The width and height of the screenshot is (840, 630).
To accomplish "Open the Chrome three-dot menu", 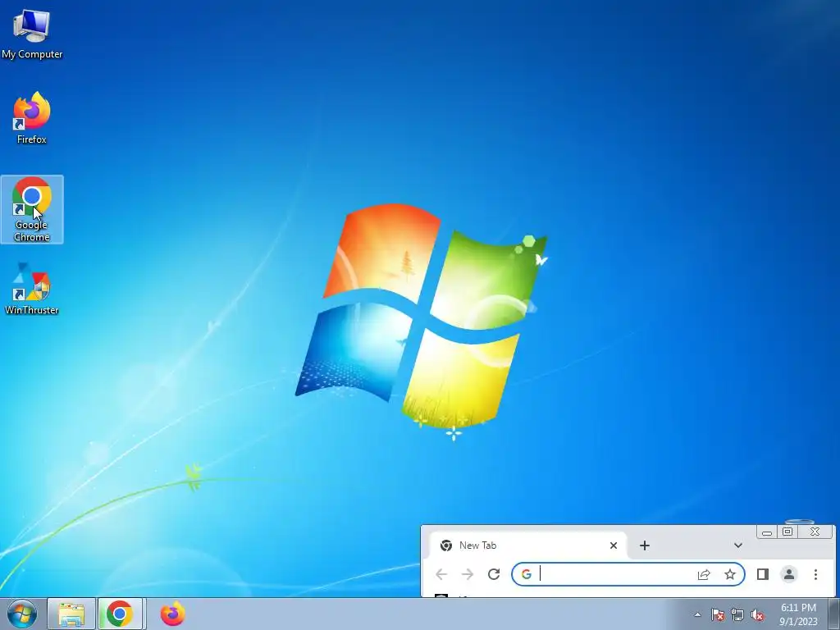I will 815,574.
